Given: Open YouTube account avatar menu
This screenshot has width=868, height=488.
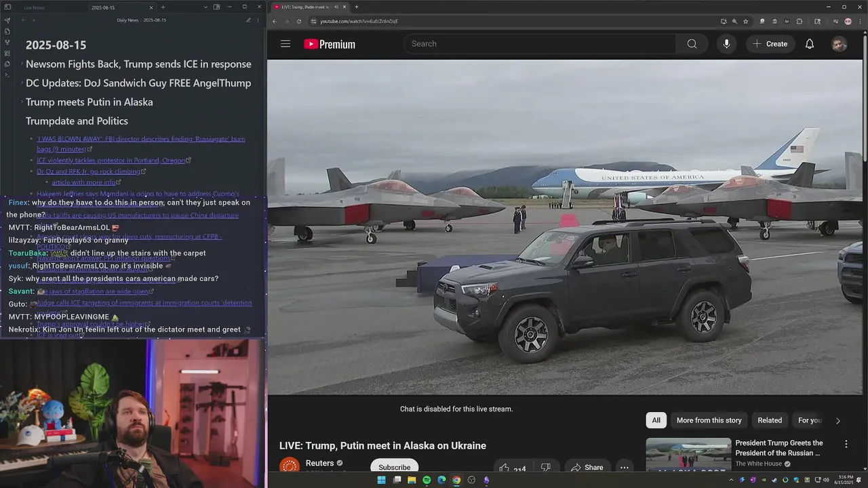Looking at the screenshot, I should coord(840,44).
